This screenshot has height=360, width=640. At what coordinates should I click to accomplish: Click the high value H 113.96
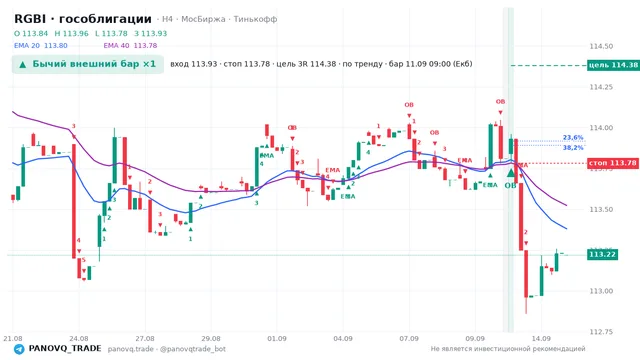[x=71, y=33]
